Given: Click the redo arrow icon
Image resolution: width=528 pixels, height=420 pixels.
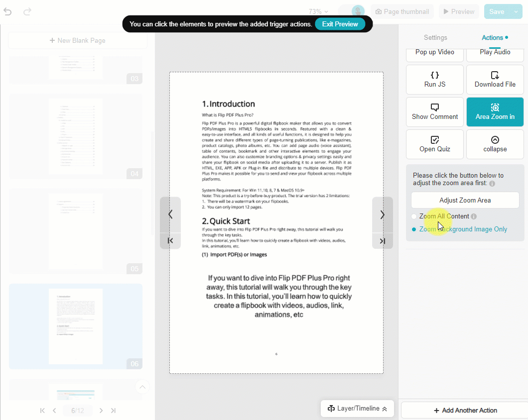Looking at the screenshot, I should click(x=27, y=12).
